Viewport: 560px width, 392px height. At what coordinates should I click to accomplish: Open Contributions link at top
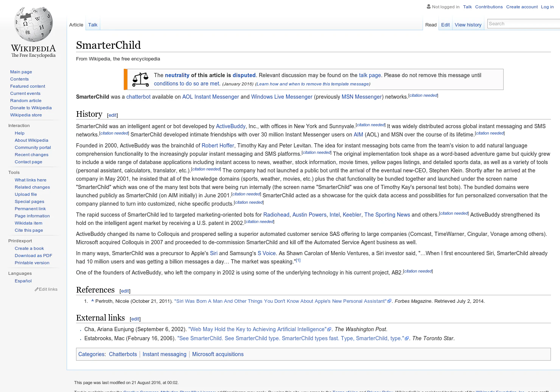click(489, 7)
